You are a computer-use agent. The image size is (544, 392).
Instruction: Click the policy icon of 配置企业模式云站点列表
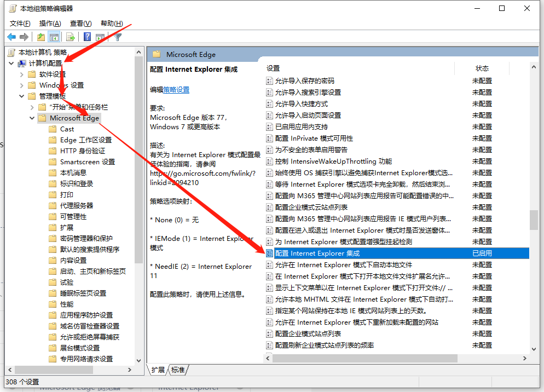pyautogui.click(x=269, y=207)
